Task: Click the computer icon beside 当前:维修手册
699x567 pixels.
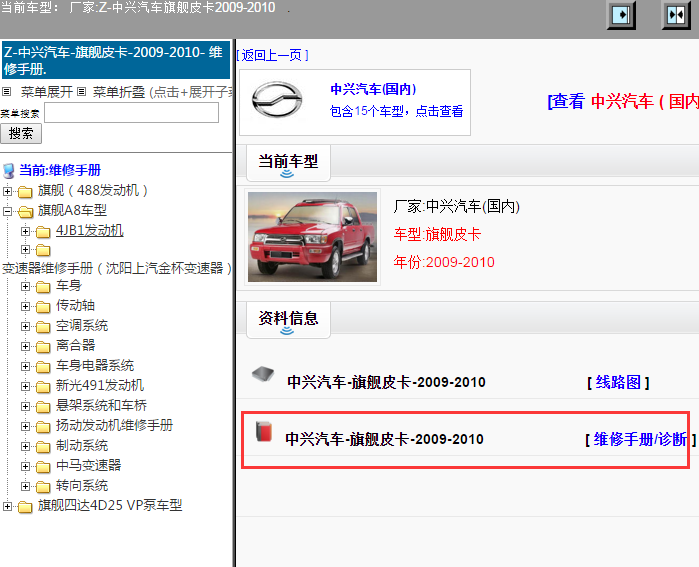Action: [x=8, y=171]
